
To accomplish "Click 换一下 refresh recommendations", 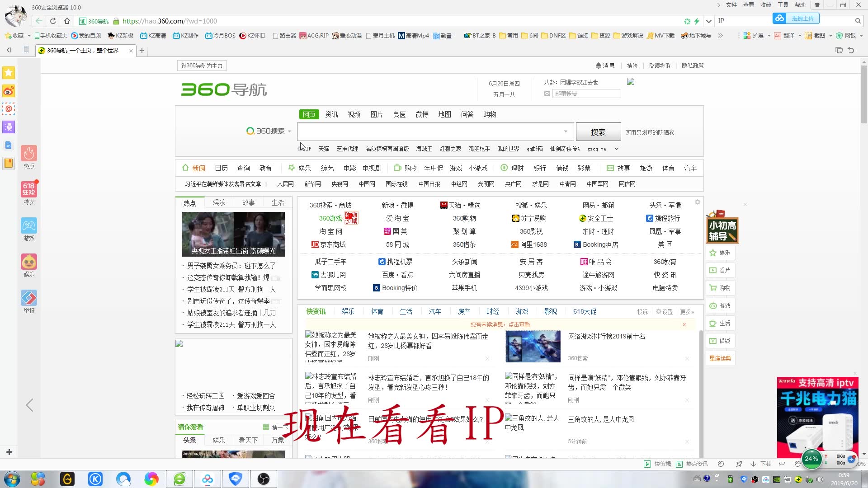I will (275, 427).
